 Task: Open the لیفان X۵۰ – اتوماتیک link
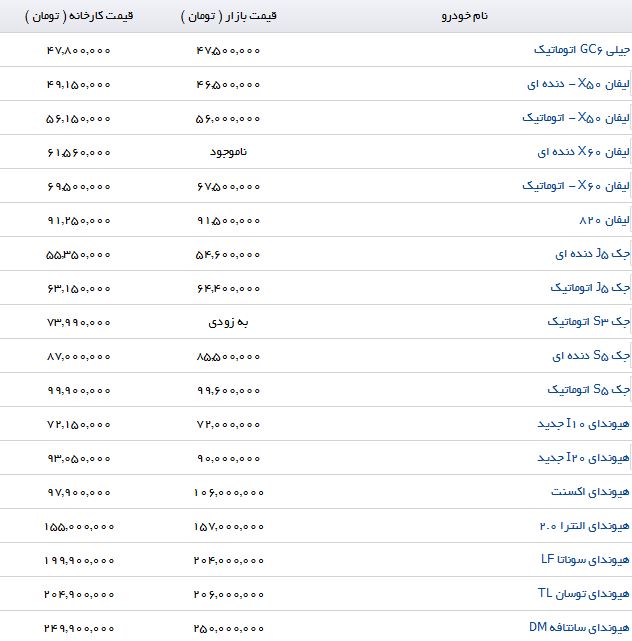click(x=576, y=118)
